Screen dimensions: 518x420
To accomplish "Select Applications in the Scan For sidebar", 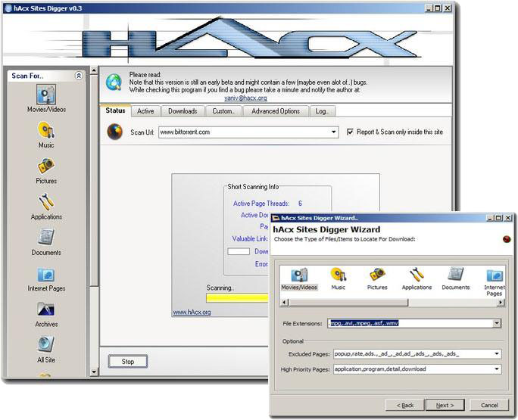I will click(x=46, y=207).
